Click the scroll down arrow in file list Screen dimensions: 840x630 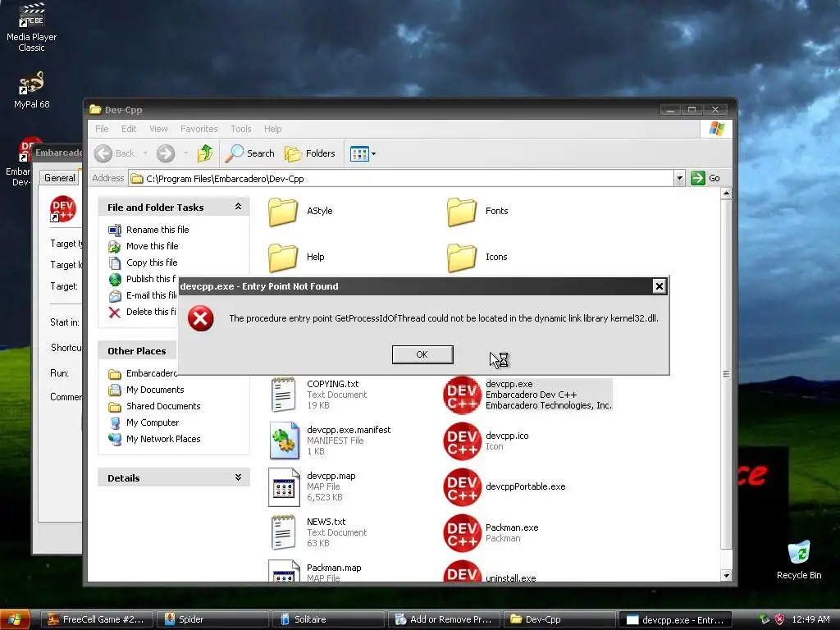click(727, 576)
